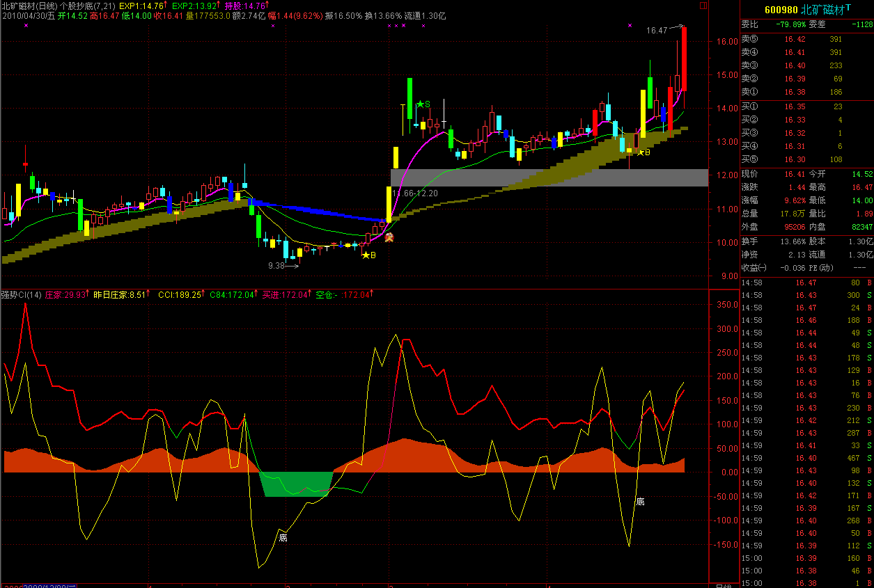Select the 15:00 trade of 160 lots
This screenshot has height=588, width=874.
806,558
